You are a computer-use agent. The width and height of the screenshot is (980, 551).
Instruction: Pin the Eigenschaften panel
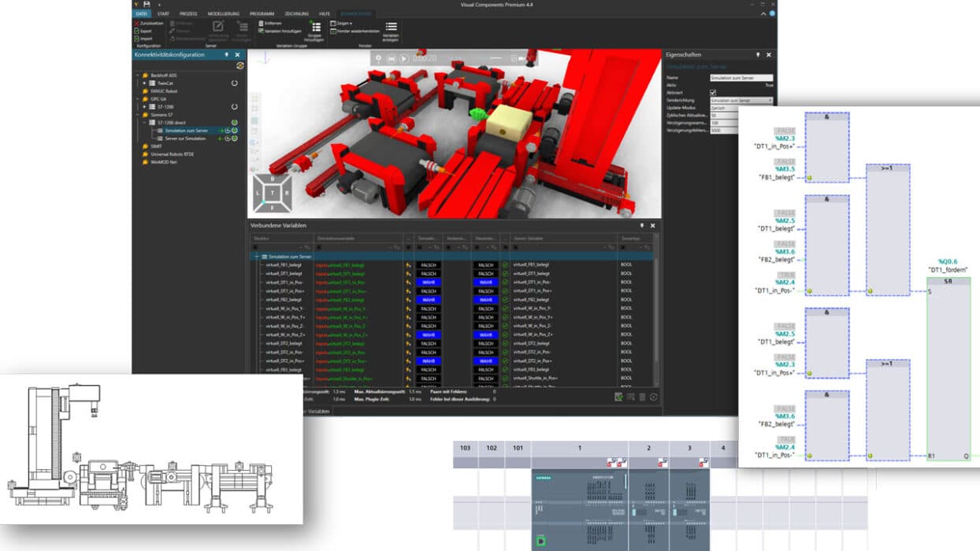tap(759, 54)
